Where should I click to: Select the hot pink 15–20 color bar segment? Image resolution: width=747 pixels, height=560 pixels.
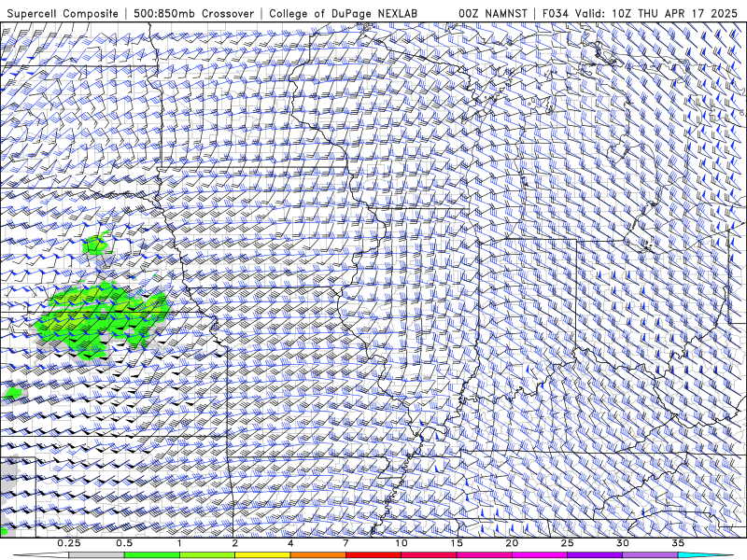(484, 555)
